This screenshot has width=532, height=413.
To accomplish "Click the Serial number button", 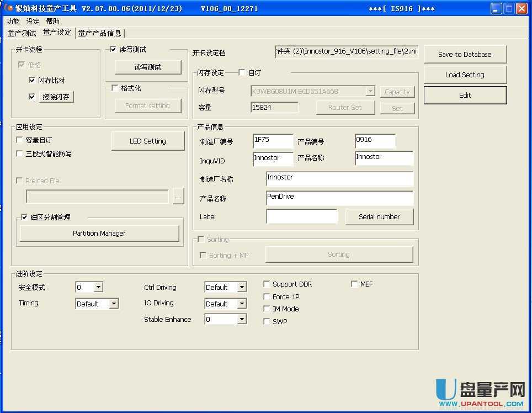I will 379,217.
